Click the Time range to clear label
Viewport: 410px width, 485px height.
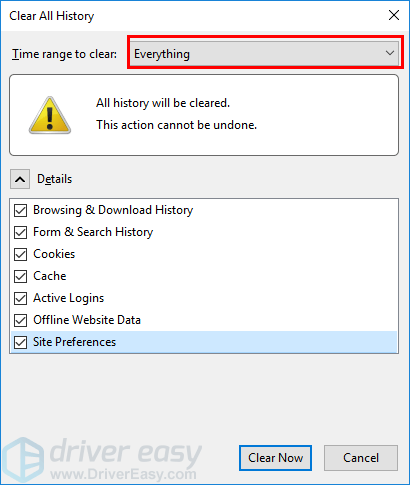click(65, 54)
